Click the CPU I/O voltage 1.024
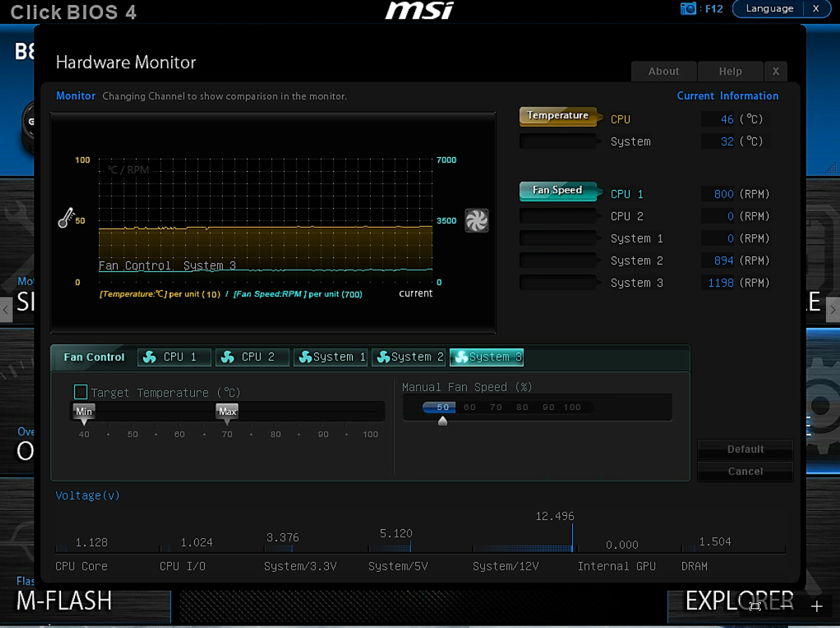Viewport: 840px width, 628px height. point(196,542)
